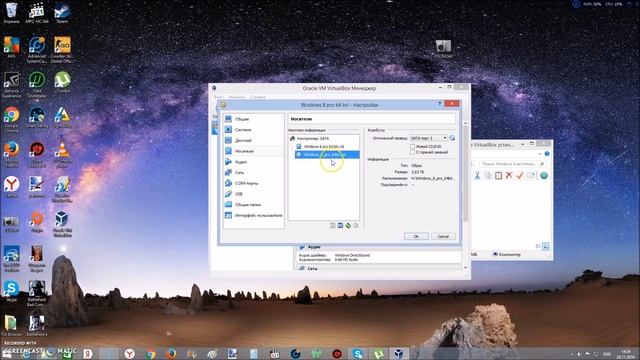Open the VLC media player desktop icon
This screenshot has width=640, height=360.
[62, 154]
